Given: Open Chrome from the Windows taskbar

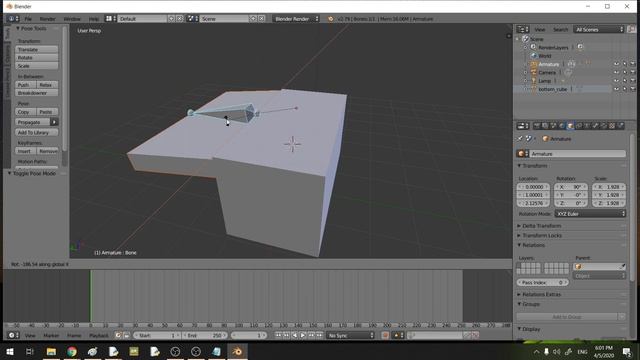Looking at the screenshot, I should (x=72, y=351).
